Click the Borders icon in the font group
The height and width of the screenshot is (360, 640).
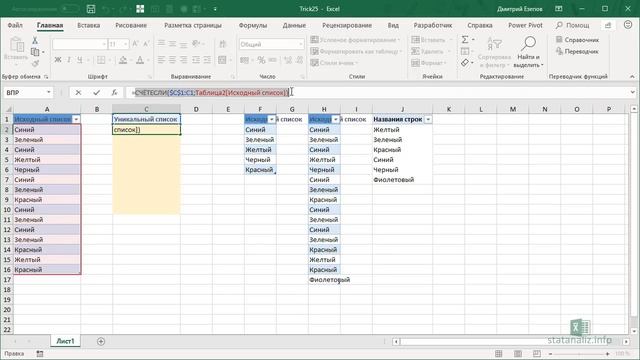(x=101, y=60)
